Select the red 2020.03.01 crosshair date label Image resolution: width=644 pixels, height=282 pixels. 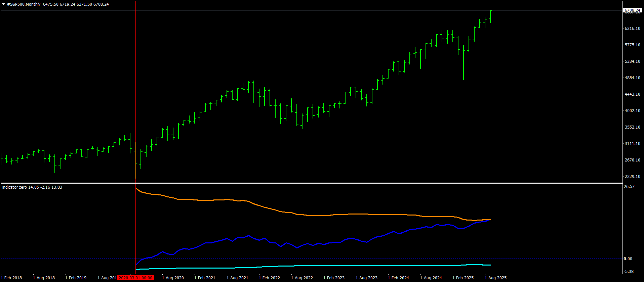(136, 278)
